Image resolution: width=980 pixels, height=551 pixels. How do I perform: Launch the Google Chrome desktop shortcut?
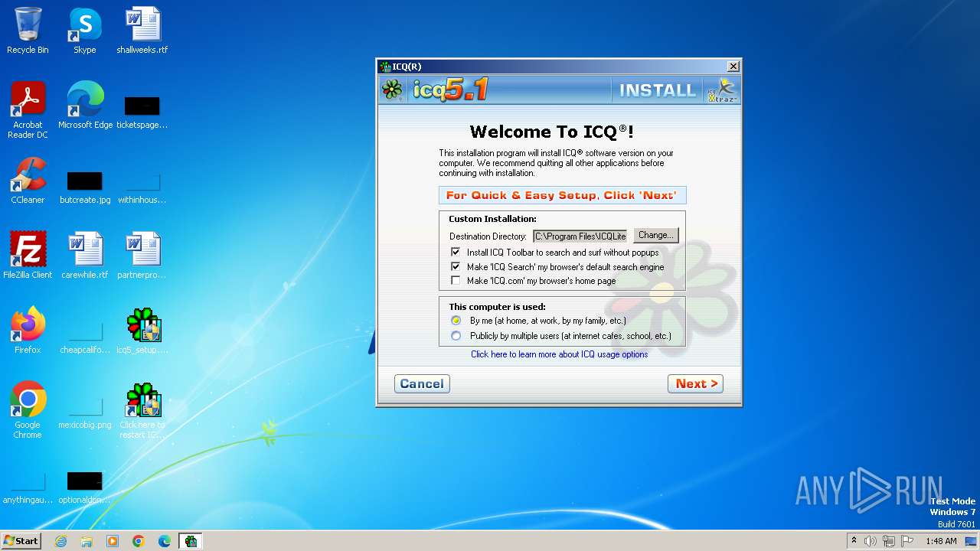coord(28,410)
